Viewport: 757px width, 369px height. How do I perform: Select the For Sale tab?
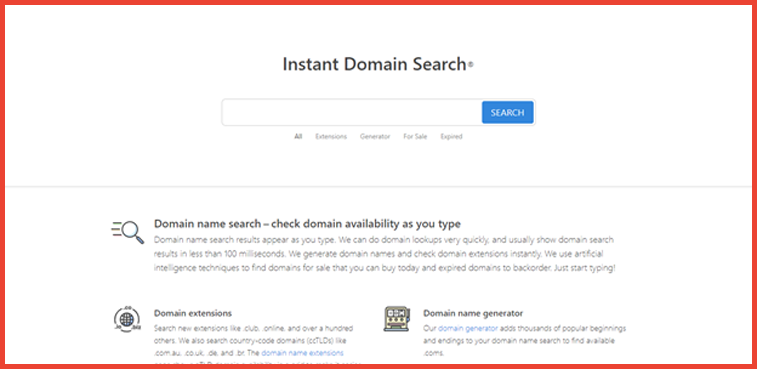coord(415,137)
